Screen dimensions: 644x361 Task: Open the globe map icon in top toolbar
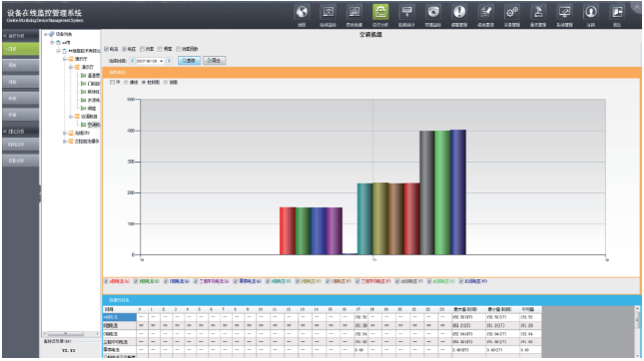(x=302, y=12)
